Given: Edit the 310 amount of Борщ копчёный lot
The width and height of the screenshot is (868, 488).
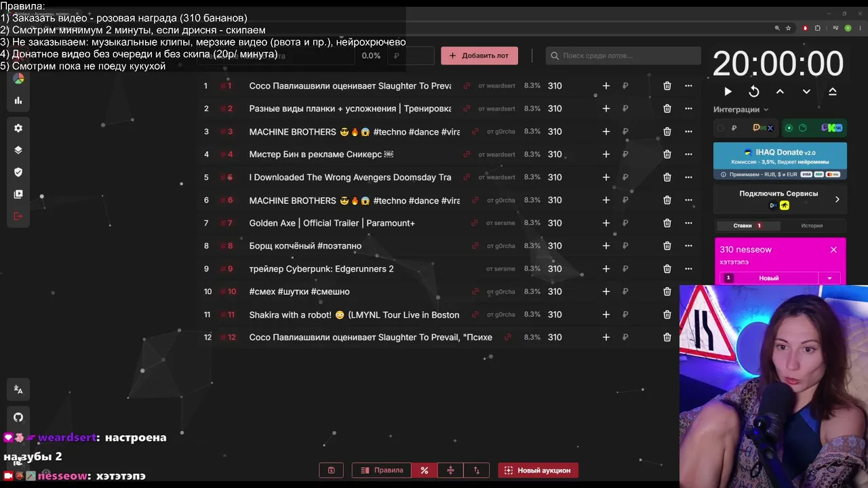Looking at the screenshot, I should (x=555, y=246).
